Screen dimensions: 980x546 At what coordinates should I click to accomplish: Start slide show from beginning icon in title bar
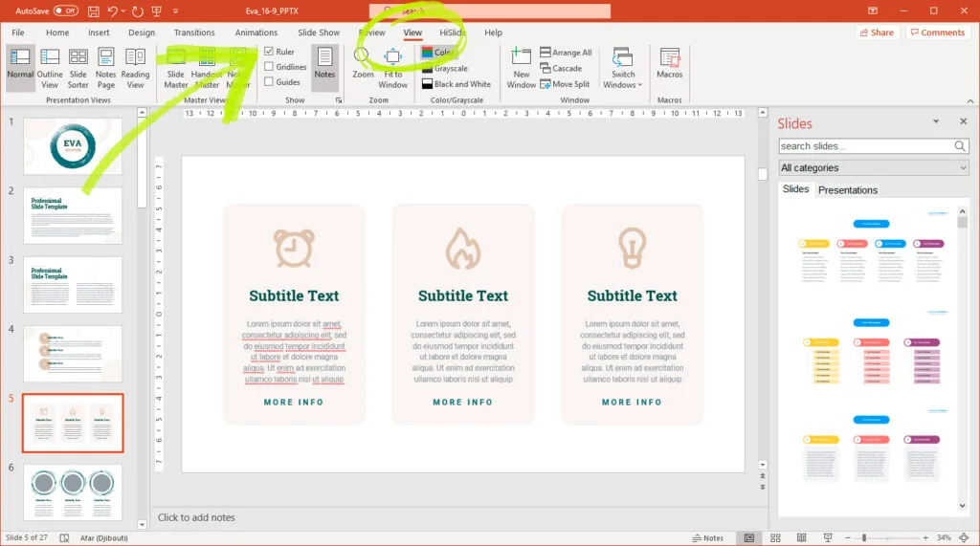click(x=157, y=11)
